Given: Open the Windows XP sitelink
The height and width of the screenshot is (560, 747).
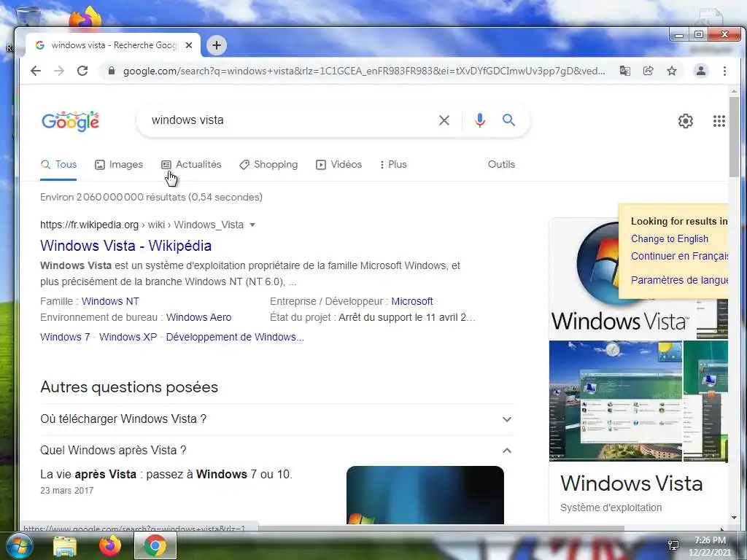Looking at the screenshot, I should (128, 337).
